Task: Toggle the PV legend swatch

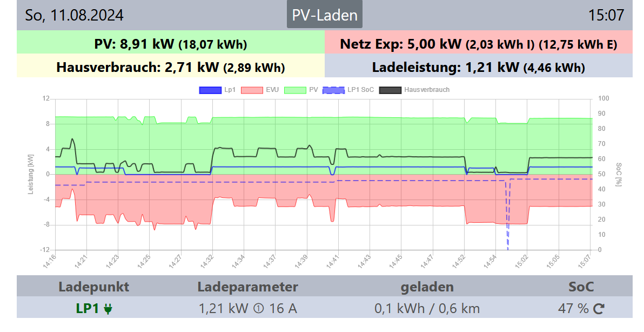Action: tap(295, 90)
